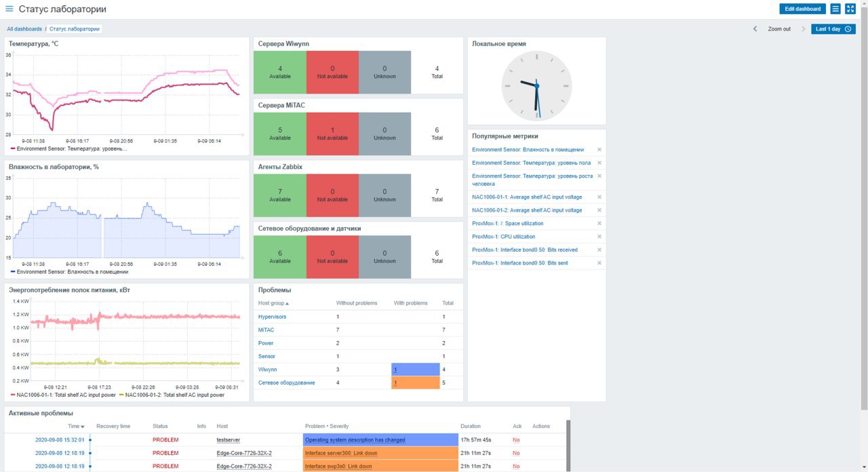Open the "testserver" host from active problems

click(229, 439)
